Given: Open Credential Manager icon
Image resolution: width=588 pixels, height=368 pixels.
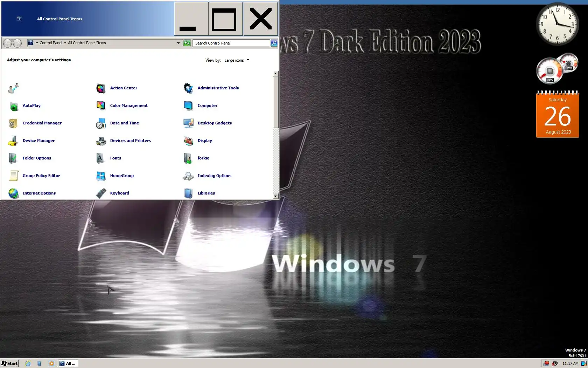Looking at the screenshot, I should (13, 123).
